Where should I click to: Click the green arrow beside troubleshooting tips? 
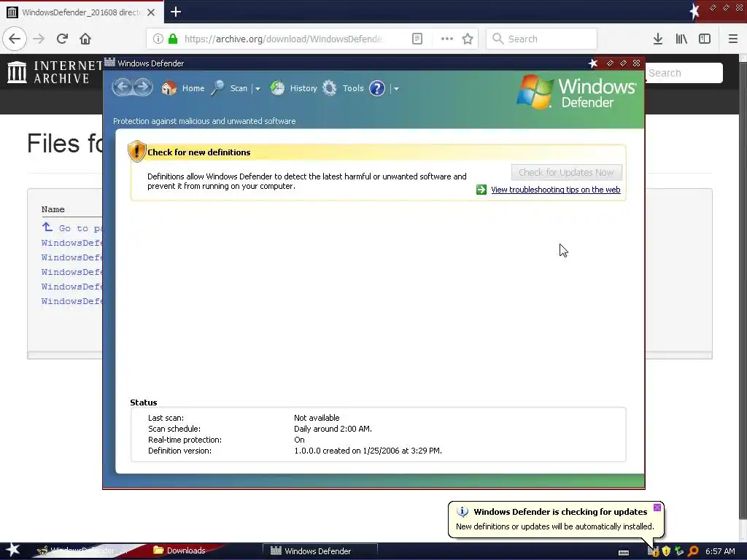click(481, 190)
